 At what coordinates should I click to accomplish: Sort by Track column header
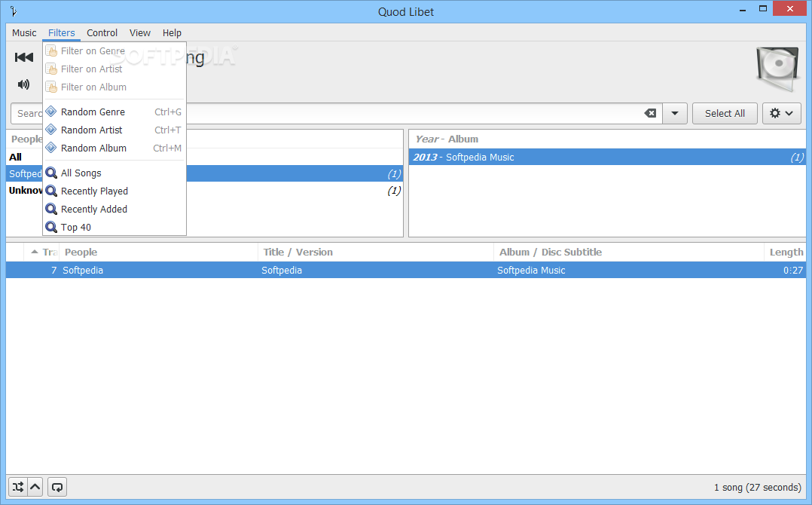[41, 252]
